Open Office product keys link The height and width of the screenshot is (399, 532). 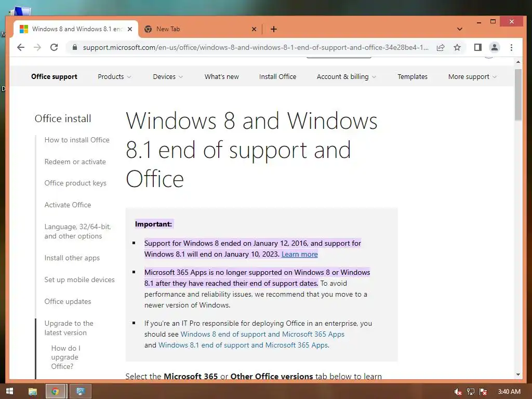[x=75, y=183]
